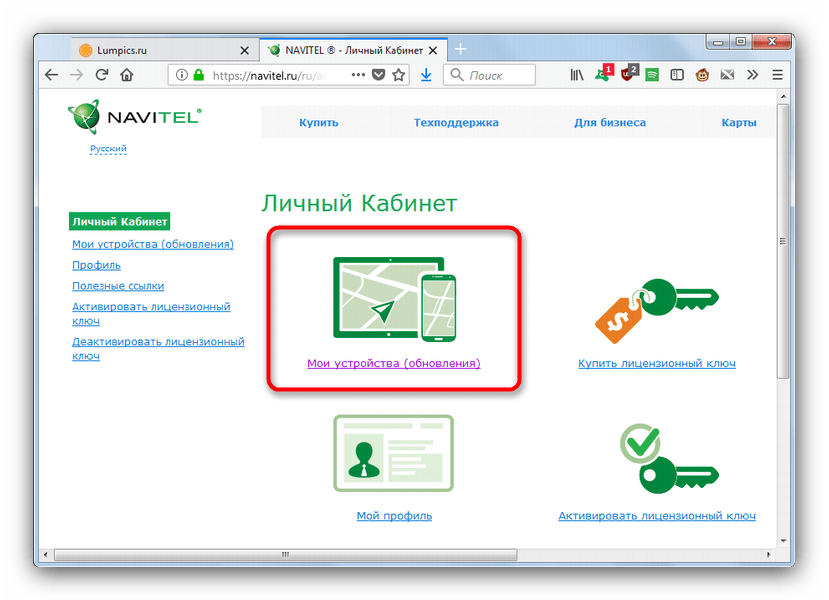This screenshot has height=600, width=829.
Task: Open the Firefox library icon
Action: click(x=577, y=75)
